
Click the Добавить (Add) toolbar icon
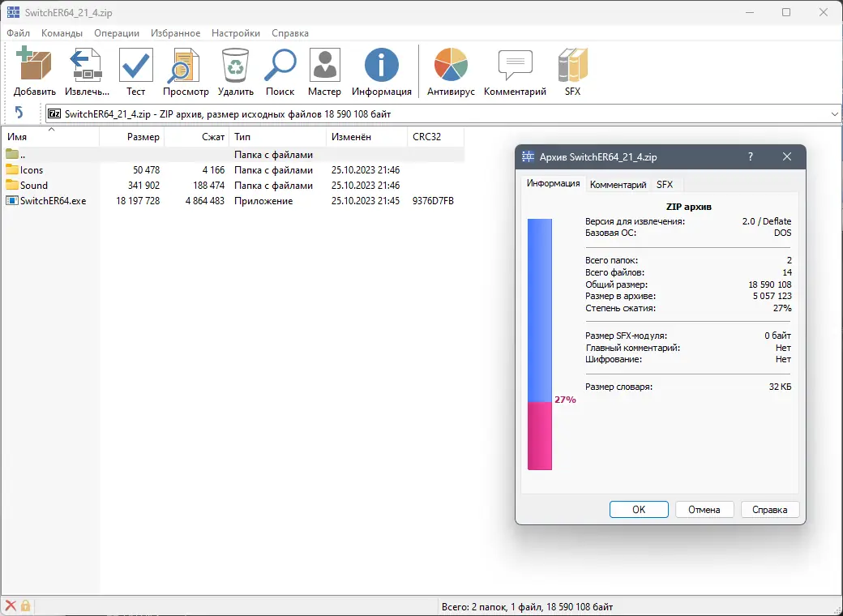pos(34,65)
